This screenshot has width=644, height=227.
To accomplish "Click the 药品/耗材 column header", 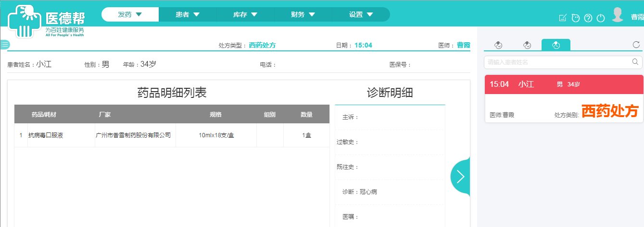I will 44,114.
